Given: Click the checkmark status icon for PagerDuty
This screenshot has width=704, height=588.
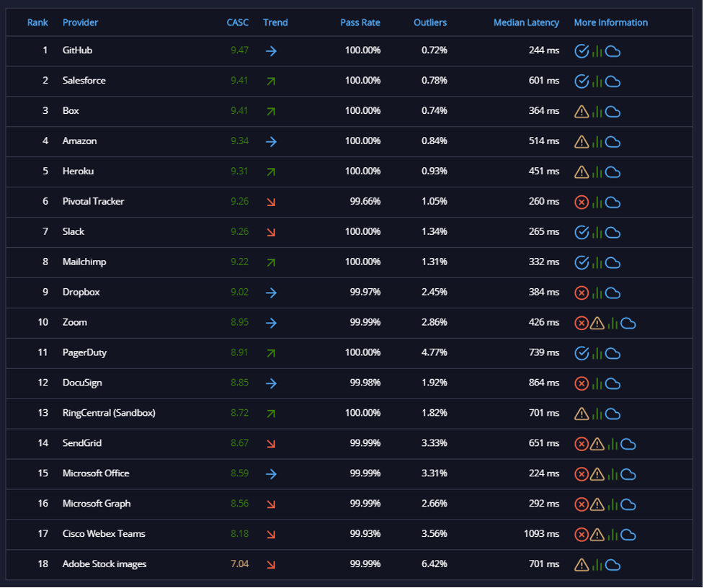Looking at the screenshot, I should (582, 353).
